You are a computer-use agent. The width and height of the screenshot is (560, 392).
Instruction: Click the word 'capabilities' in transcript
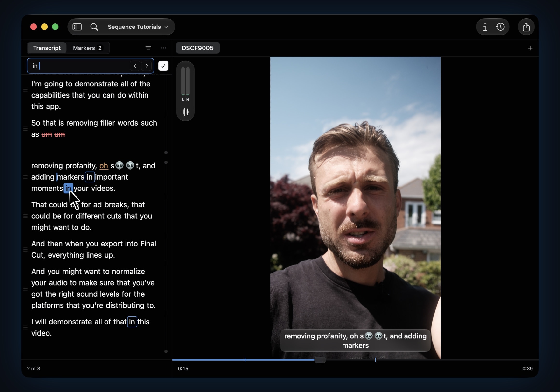(50, 95)
